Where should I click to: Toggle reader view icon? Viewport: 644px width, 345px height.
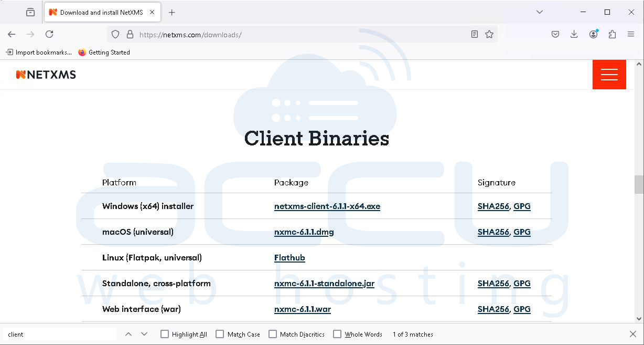[475, 34]
